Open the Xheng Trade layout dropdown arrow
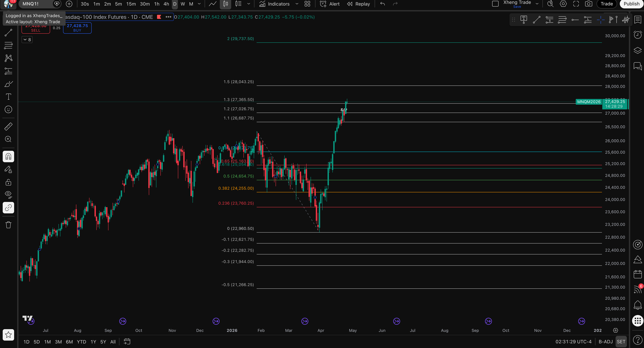644x348 pixels. tap(537, 4)
